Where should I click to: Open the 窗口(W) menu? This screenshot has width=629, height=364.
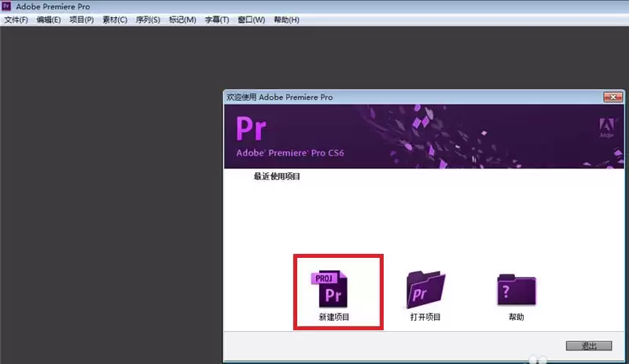(x=251, y=20)
